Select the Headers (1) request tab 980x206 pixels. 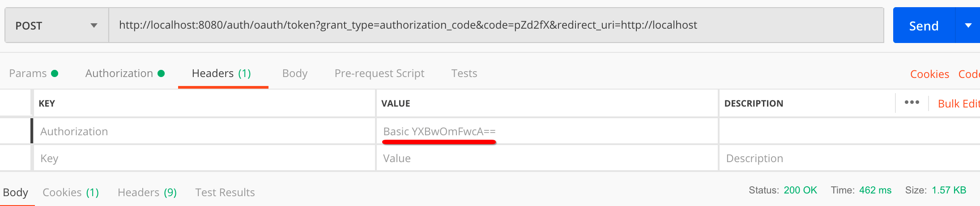pos(222,73)
